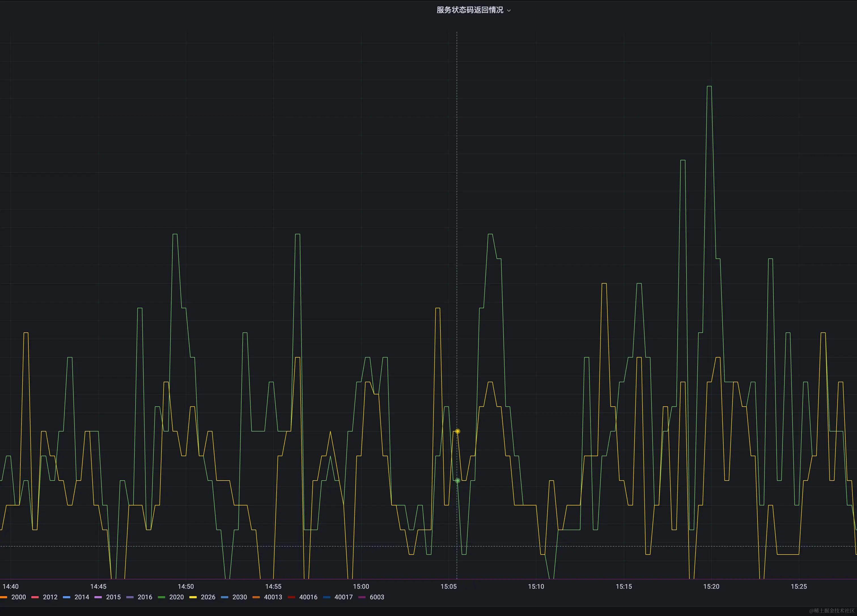Screen dimensions: 857x616
Task: Click the dark blue 40017 swatch
Action: (x=326, y=597)
